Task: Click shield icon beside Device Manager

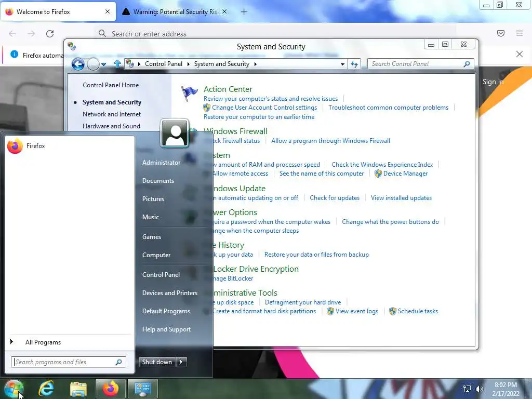Action: (378, 174)
